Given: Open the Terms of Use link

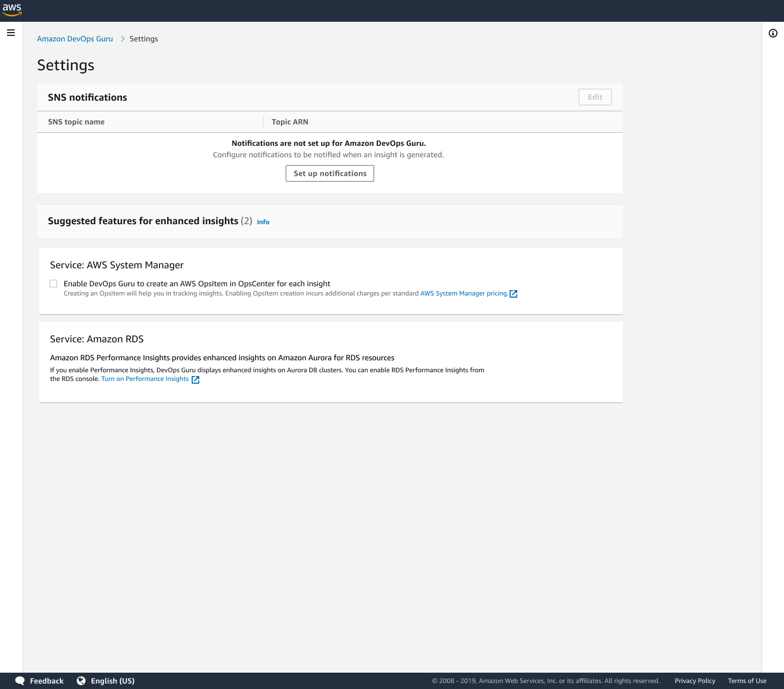Looking at the screenshot, I should click(x=747, y=681).
